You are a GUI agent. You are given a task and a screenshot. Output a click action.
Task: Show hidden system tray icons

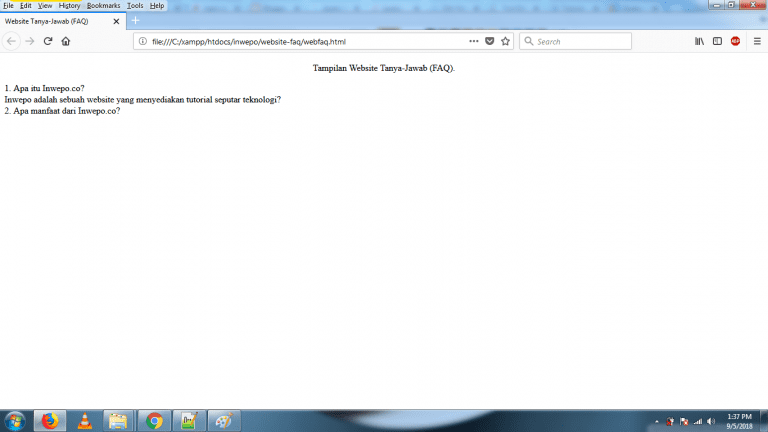pyautogui.click(x=657, y=421)
